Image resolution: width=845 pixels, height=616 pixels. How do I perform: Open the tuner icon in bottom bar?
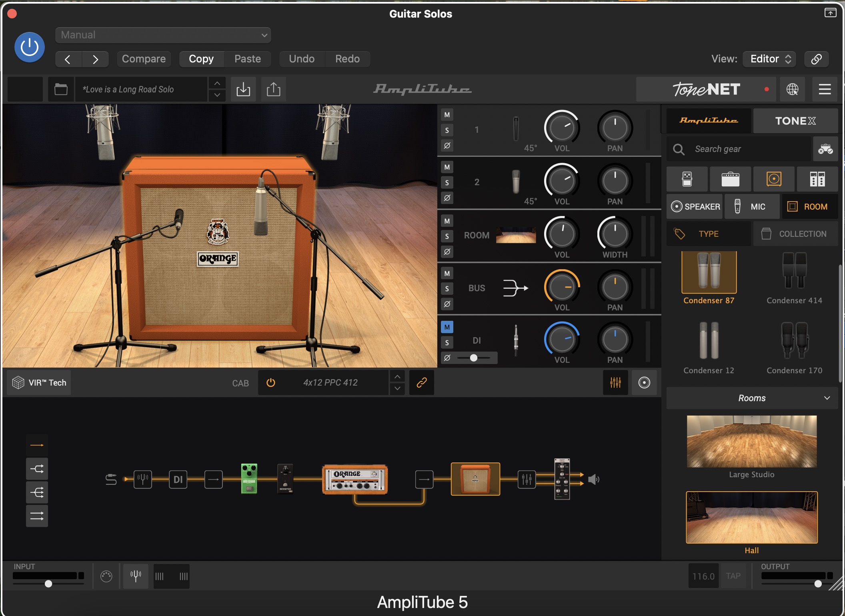pyautogui.click(x=136, y=576)
